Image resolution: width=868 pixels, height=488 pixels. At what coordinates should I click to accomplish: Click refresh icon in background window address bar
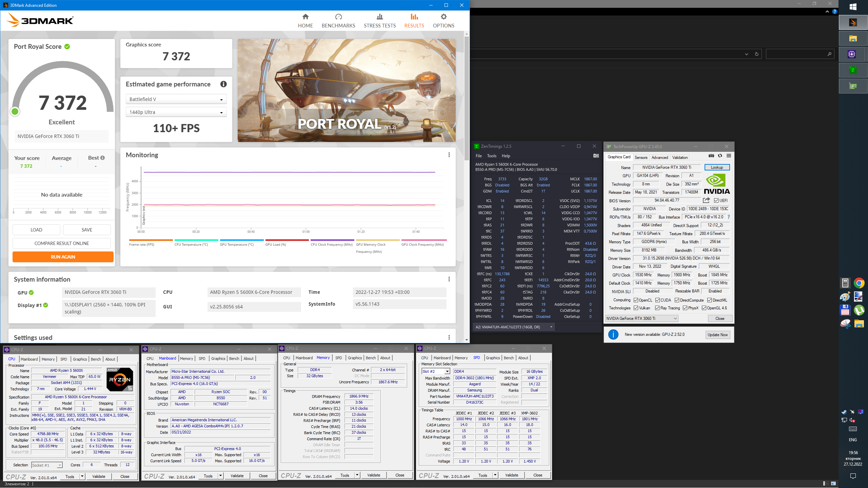pos(756,54)
